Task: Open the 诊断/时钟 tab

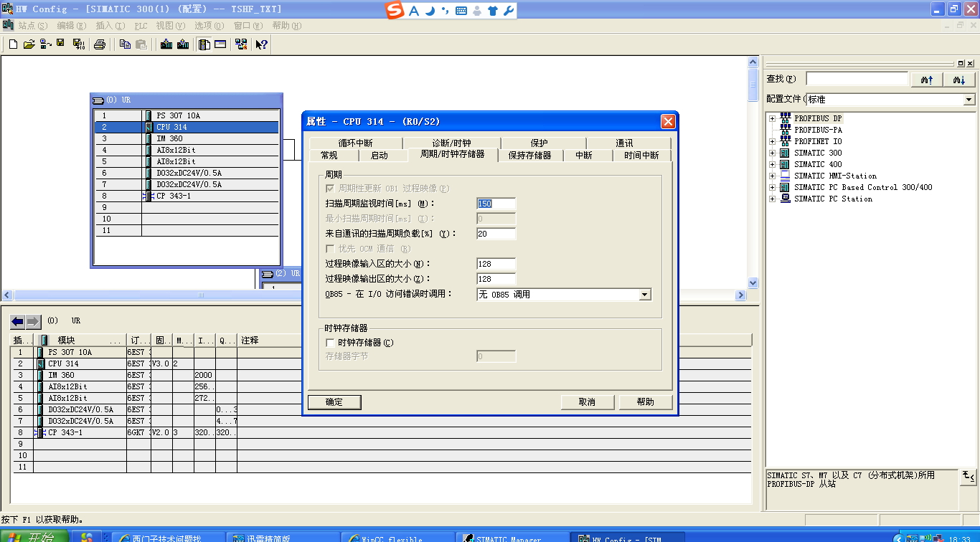Action: coord(451,143)
